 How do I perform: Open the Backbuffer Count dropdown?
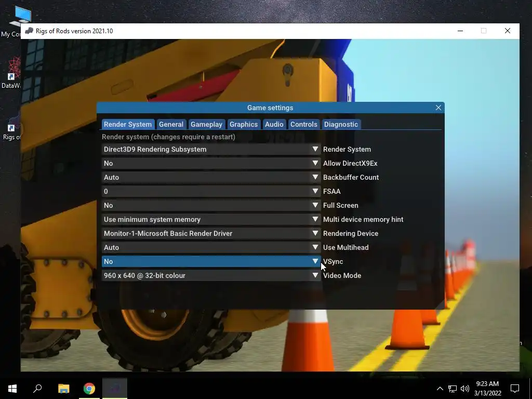pyautogui.click(x=211, y=177)
